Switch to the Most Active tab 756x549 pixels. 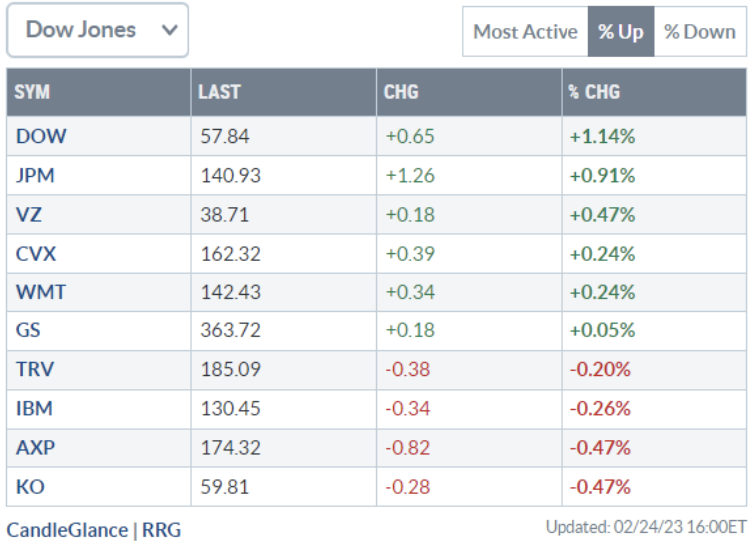point(525,32)
